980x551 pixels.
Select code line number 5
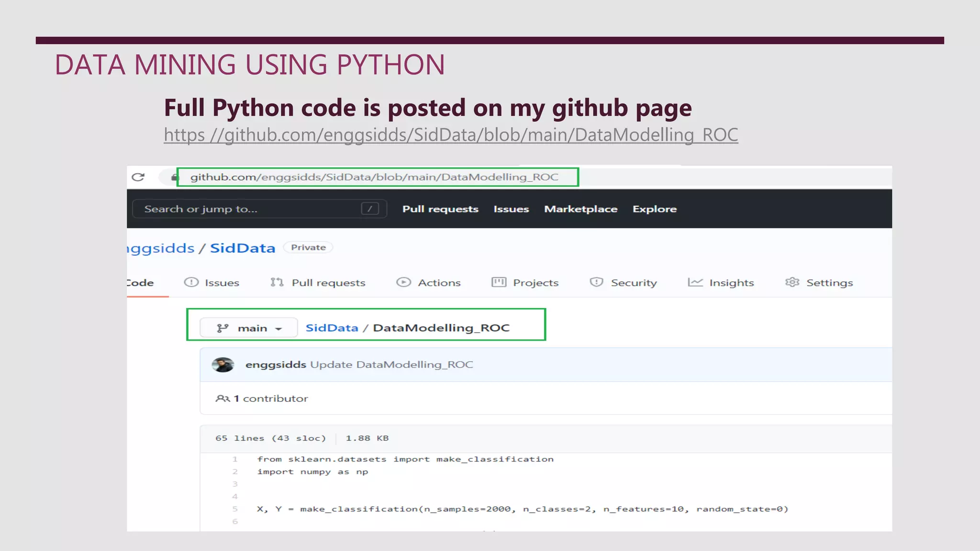point(235,509)
